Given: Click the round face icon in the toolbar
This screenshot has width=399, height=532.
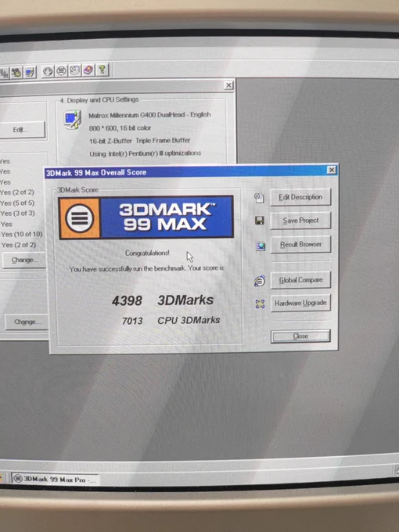Looking at the screenshot, I should click(48, 71).
